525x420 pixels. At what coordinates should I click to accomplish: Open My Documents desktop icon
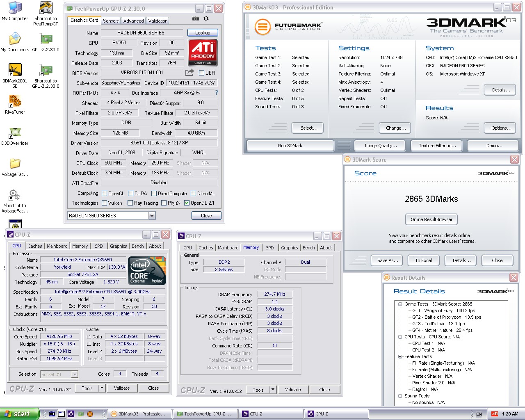pos(15,42)
